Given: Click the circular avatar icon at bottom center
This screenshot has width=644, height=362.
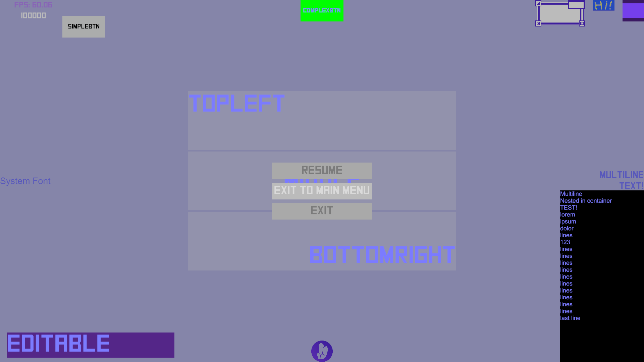Looking at the screenshot, I should 322,351.
